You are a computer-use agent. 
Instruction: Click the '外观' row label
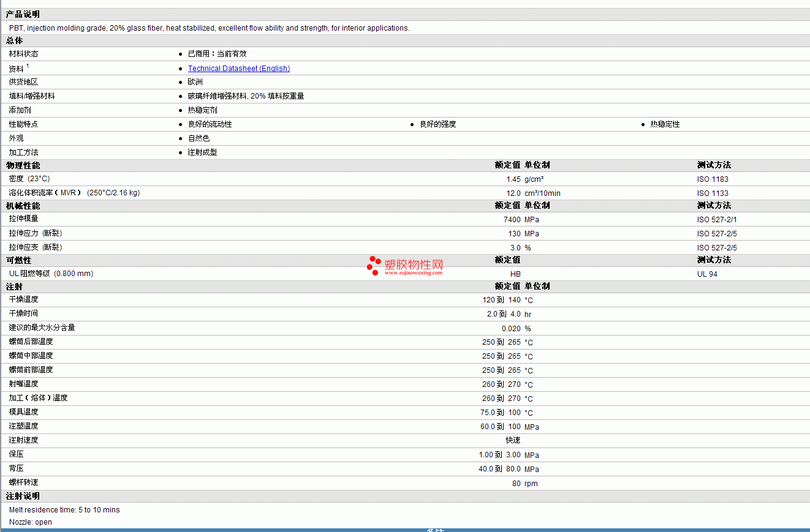pos(17,138)
